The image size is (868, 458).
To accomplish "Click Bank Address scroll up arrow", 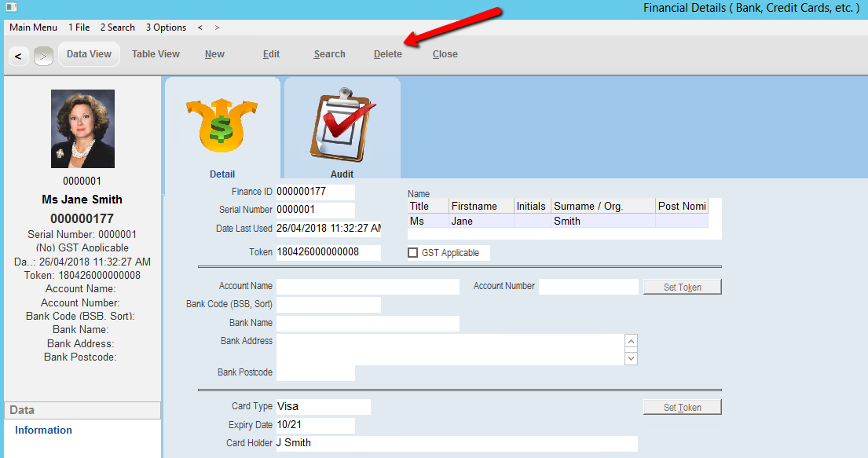I will (x=631, y=341).
